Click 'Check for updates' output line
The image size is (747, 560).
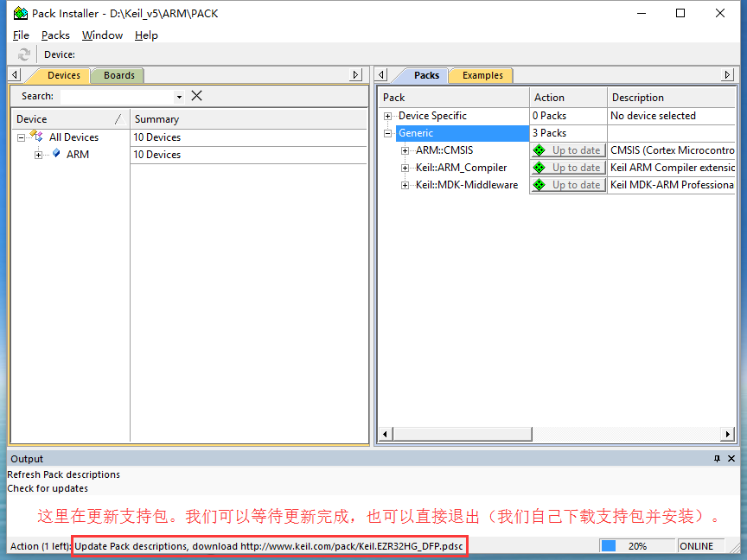pos(48,488)
